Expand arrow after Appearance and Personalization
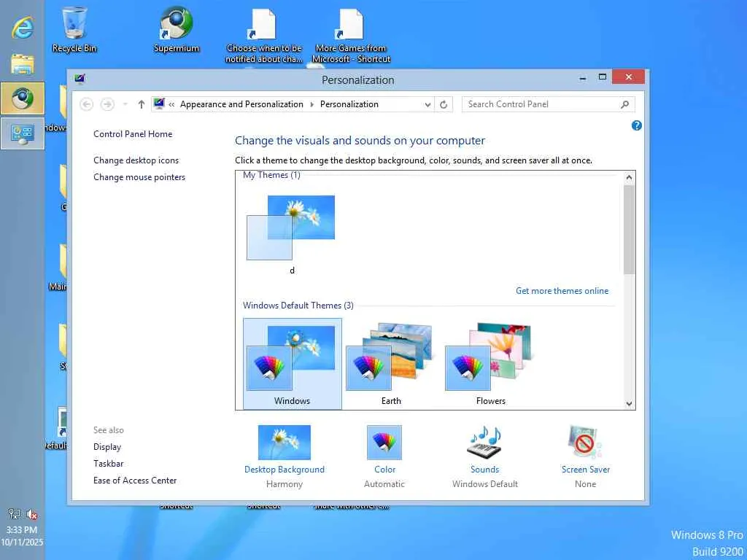747x560 pixels. coord(312,104)
